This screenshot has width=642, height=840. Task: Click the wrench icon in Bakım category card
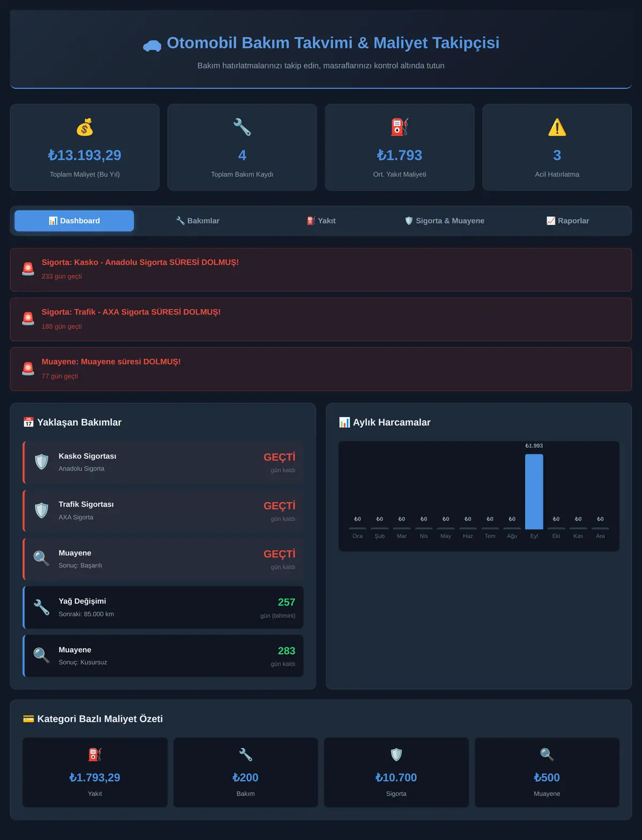click(x=246, y=754)
